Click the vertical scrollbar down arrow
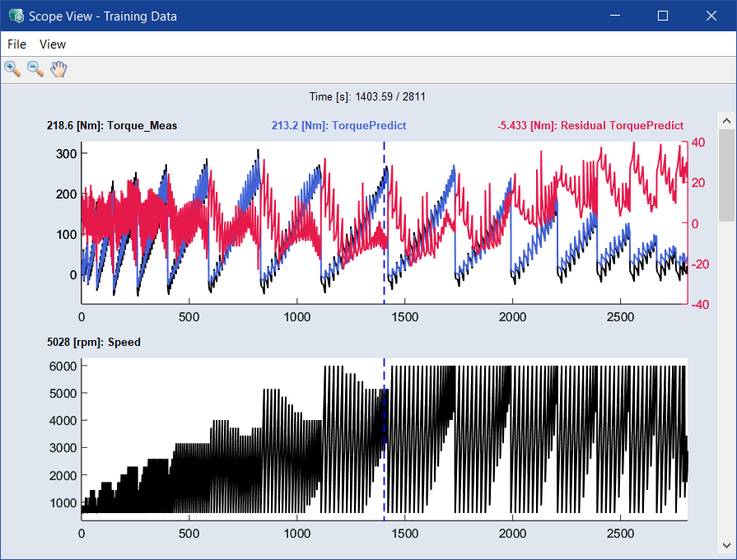The height and width of the screenshot is (560, 737). click(725, 544)
